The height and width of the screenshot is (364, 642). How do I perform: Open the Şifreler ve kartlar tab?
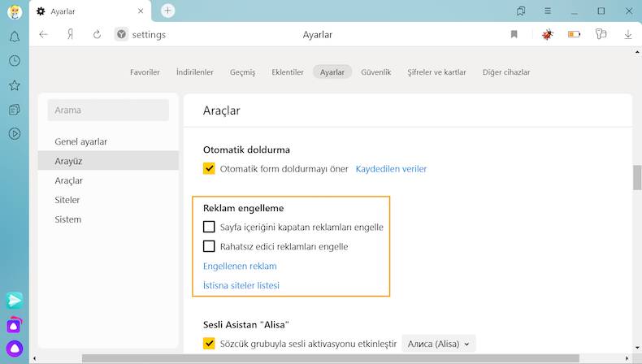point(437,71)
